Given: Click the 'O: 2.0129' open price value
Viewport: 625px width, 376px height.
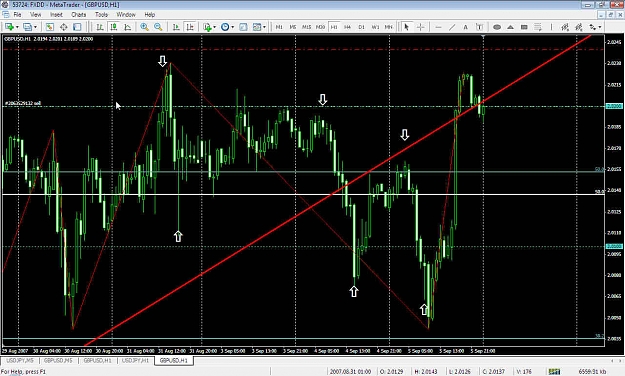Looking at the screenshot, I should [x=390, y=372].
